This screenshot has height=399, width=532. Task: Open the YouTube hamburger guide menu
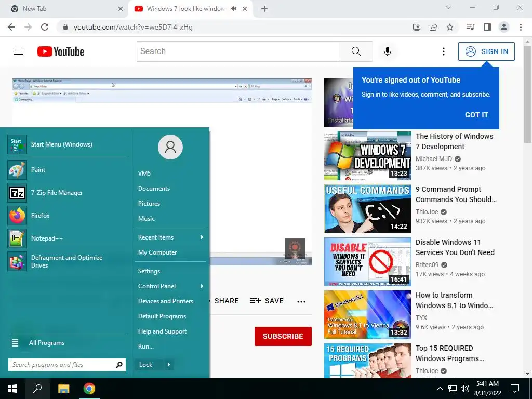coord(19,51)
